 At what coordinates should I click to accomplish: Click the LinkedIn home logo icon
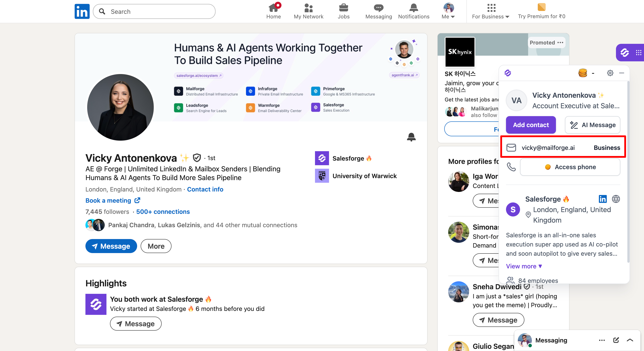pos(82,11)
